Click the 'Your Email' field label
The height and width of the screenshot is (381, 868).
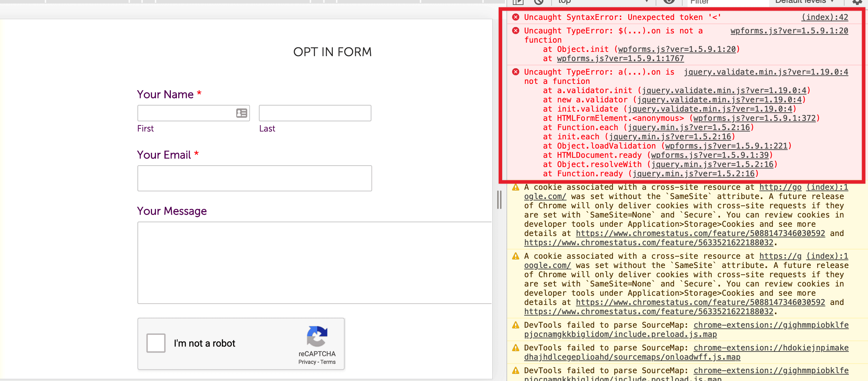(x=164, y=155)
